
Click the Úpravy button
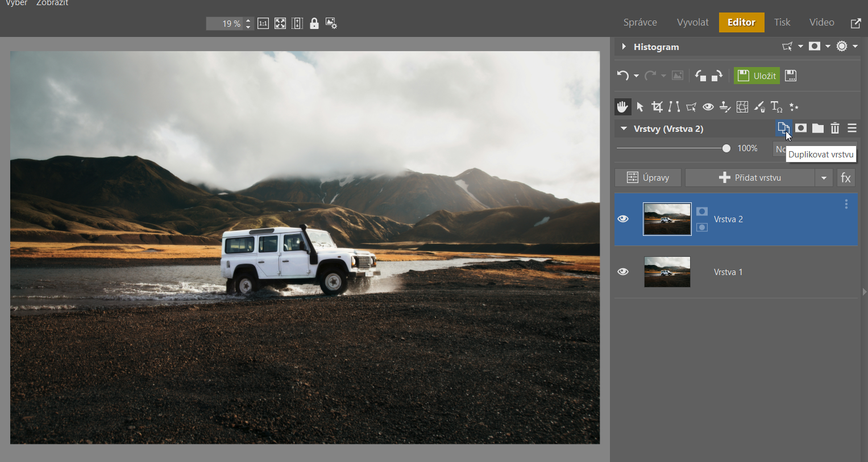coord(648,178)
